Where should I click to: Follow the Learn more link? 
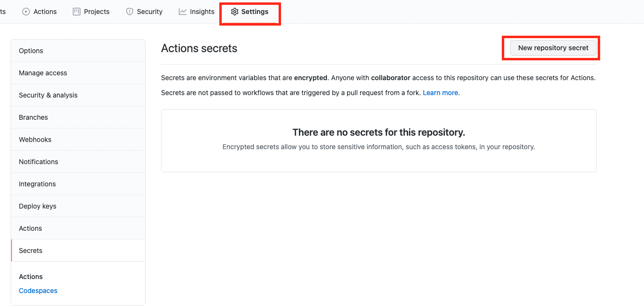[440, 93]
